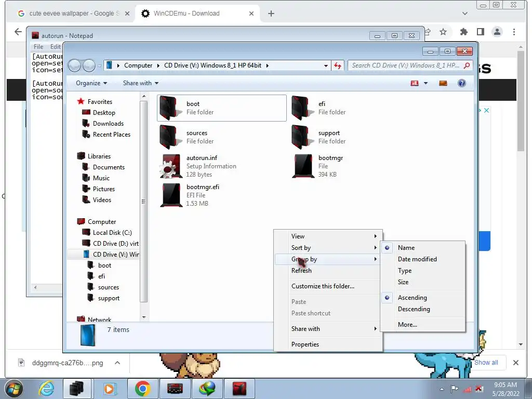Click Chrome side panel icon
Image resolution: width=532 pixels, height=399 pixels.
pyautogui.click(x=481, y=32)
